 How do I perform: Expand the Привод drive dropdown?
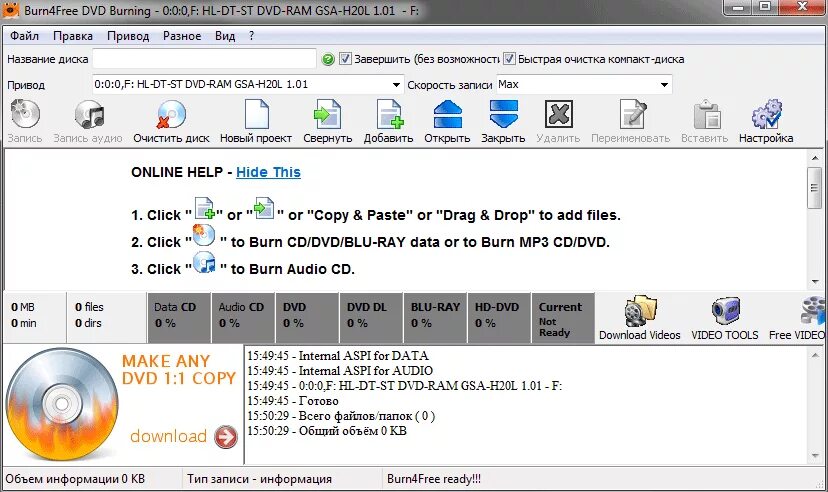[396, 84]
